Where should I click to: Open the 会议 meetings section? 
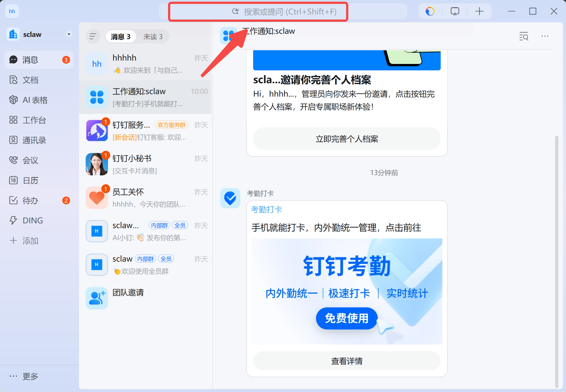30,160
